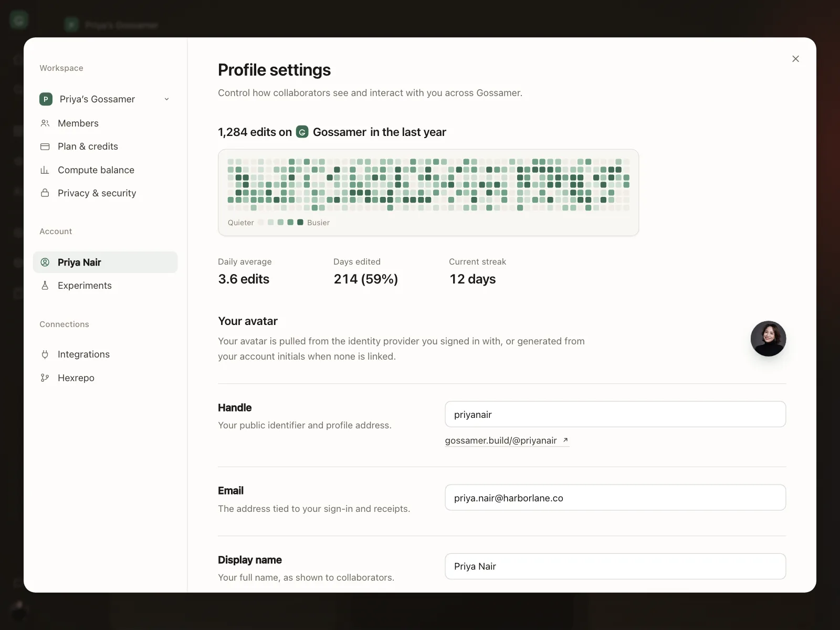840x630 pixels.
Task: Expand the workspace switcher chevron
Action: tap(166, 99)
